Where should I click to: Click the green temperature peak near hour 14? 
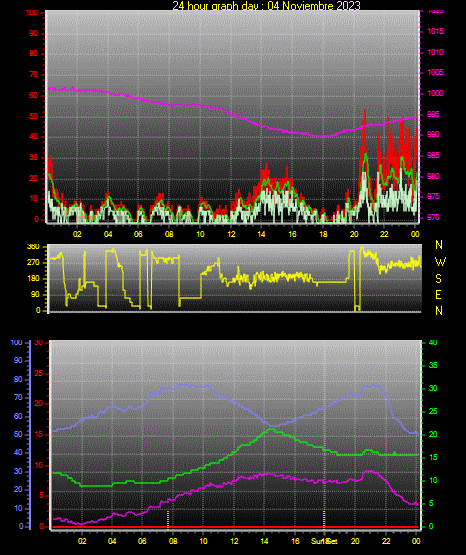click(272, 429)
